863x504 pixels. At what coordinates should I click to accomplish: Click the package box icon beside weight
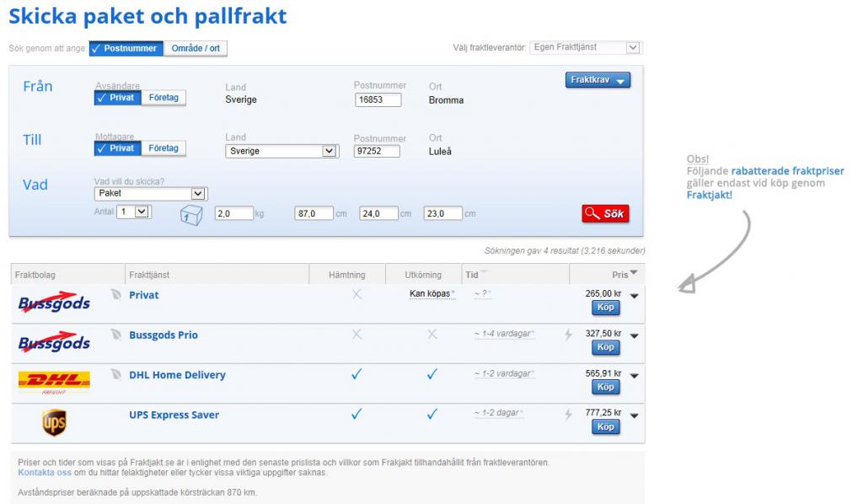tap(191, 215)
